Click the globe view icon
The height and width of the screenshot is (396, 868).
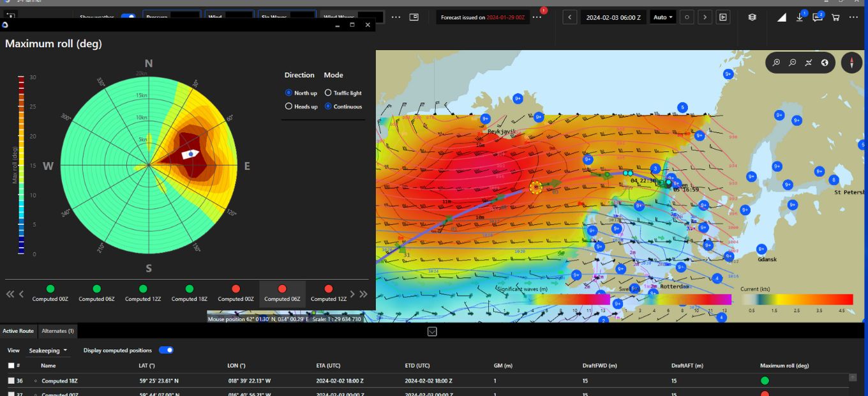coord(825,63)
